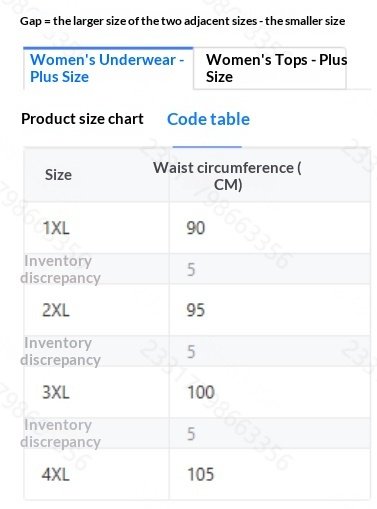Click the discrepancy value 5 under 90
The image size is (377, 509).
pyautogui.click(x=191, y=269)
